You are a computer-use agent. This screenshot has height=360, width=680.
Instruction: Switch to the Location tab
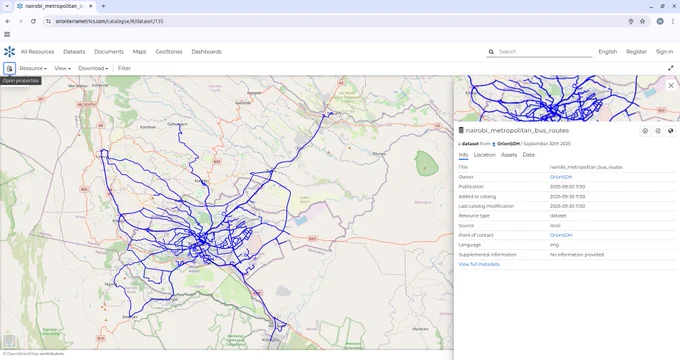pyautogui.click(x=484, y=155)
